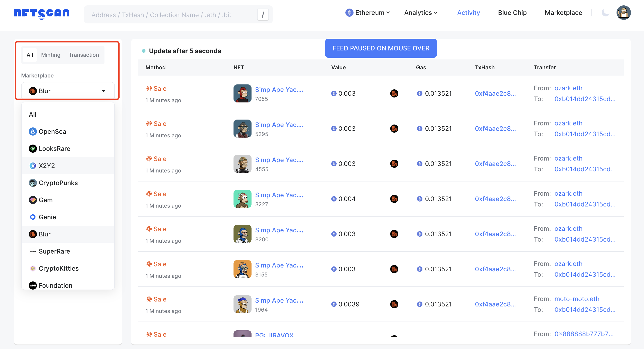Select the LooksRare marketplace icon
644x349 pixels.
coord(33,149)
